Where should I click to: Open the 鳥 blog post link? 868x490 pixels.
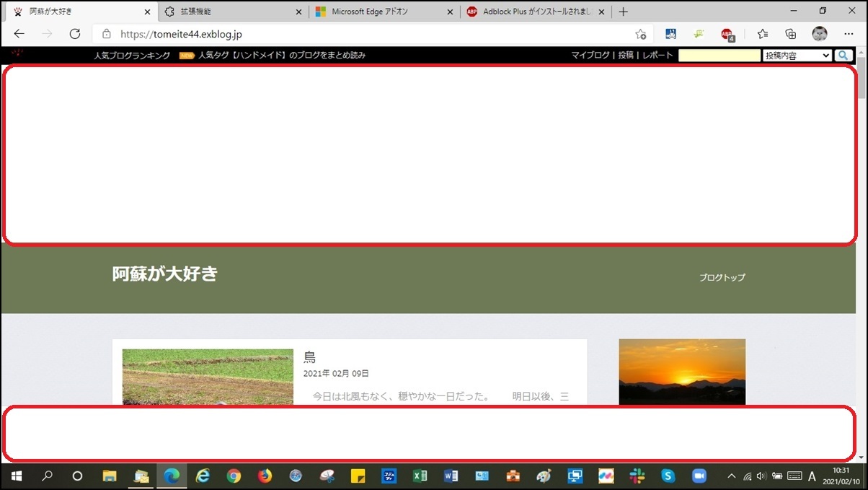308,356
